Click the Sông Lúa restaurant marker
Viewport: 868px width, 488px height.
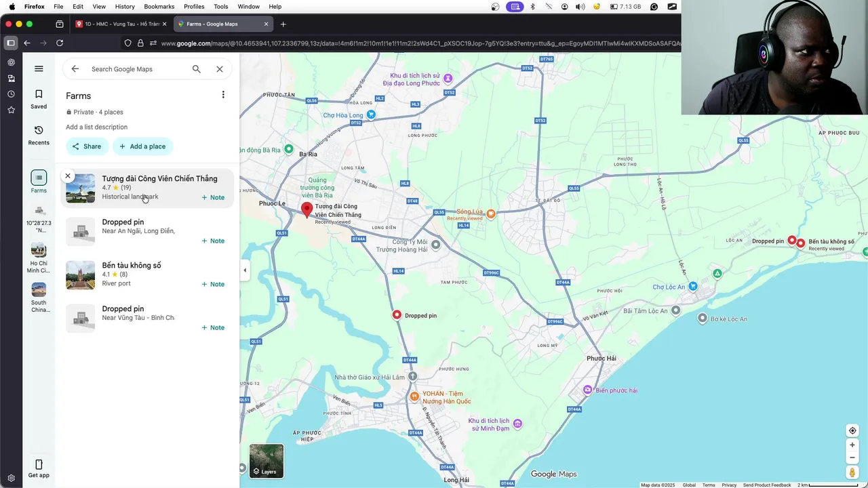click(x=491, y=213)
